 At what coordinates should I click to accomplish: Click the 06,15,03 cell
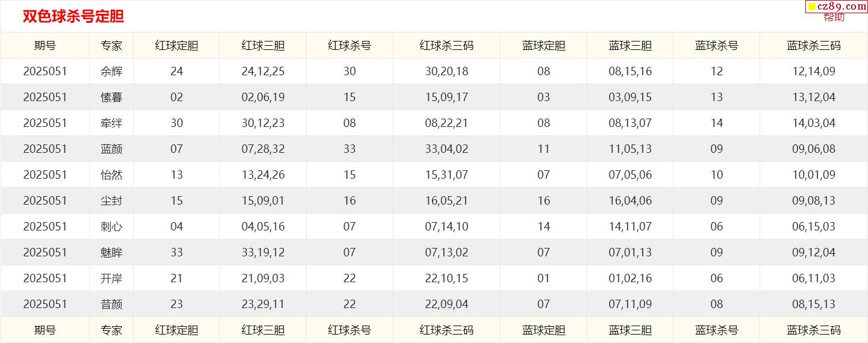[814, 227]
